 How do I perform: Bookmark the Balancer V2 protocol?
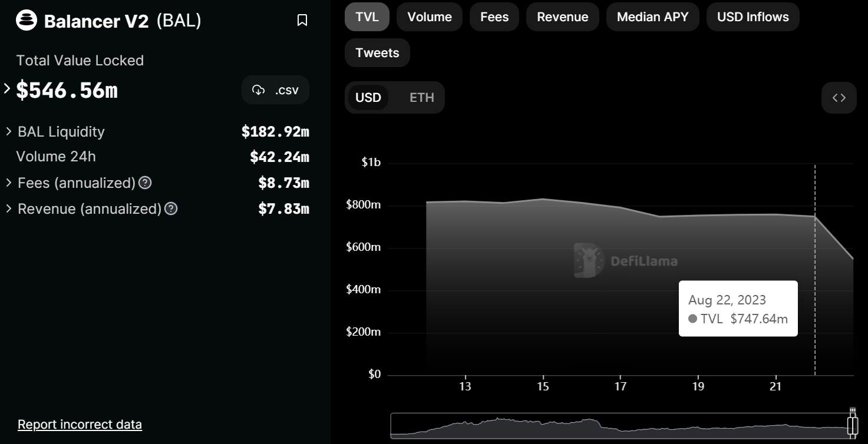302,21
